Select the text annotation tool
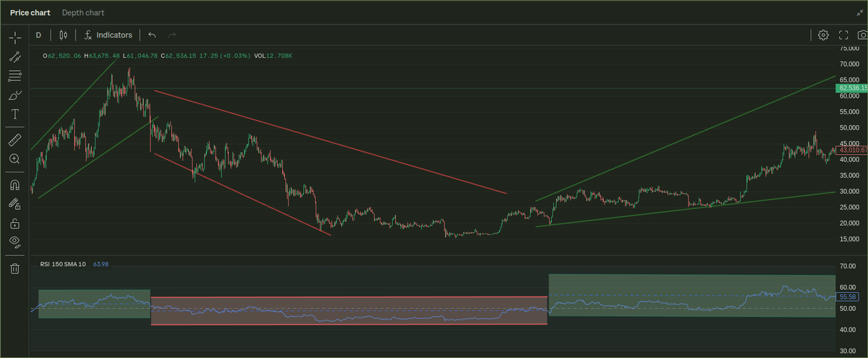The width and height of the screenshot is (868, 358). click(14, 114)
